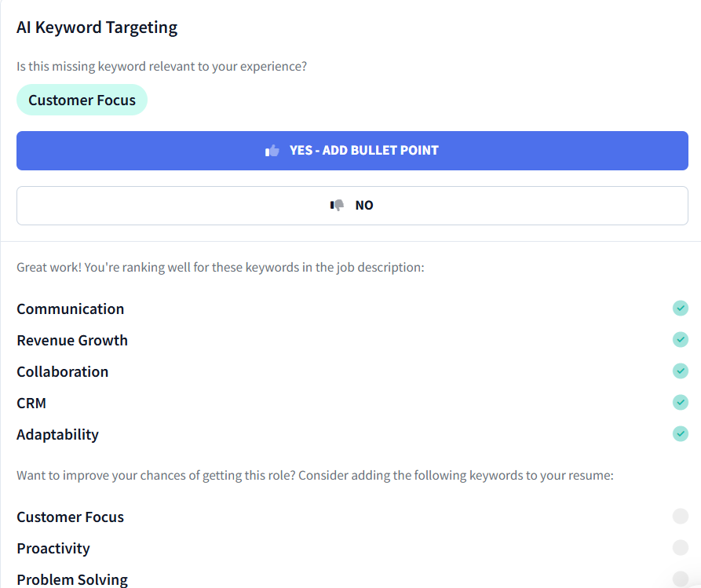Click the NO button to dismiss keyword
This screenshot has width=701, height=588.
[352, 205]
